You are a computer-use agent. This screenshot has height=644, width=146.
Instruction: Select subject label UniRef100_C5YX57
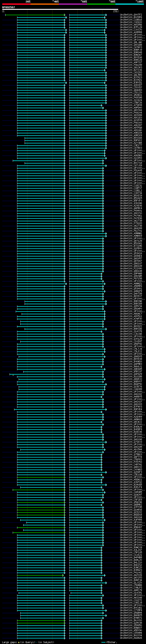pos(131,87)
